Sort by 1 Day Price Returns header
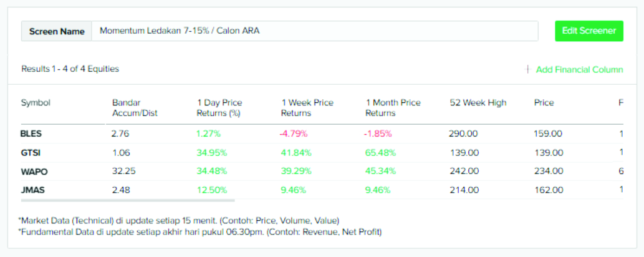This screenshot has width=644, height=257. coord(219,108)
